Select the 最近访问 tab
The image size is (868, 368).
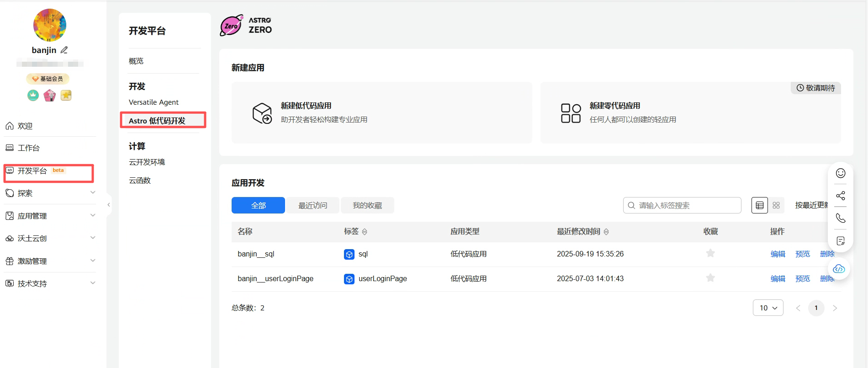click(313, 205)
